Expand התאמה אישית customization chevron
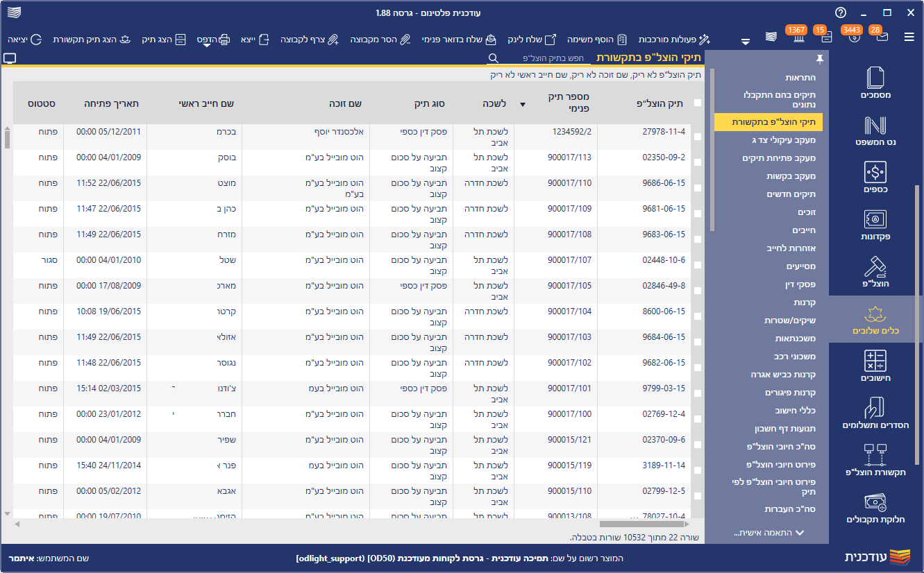This screenshot has height=573, width=924. point(800,533)
